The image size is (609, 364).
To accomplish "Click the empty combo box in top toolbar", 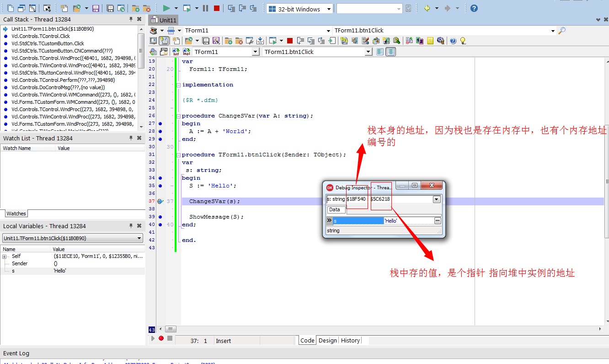I will coord(369,9).
